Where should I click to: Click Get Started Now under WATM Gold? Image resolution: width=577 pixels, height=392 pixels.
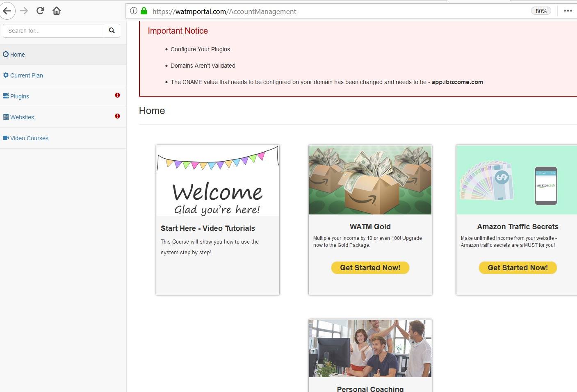(370, 268)
